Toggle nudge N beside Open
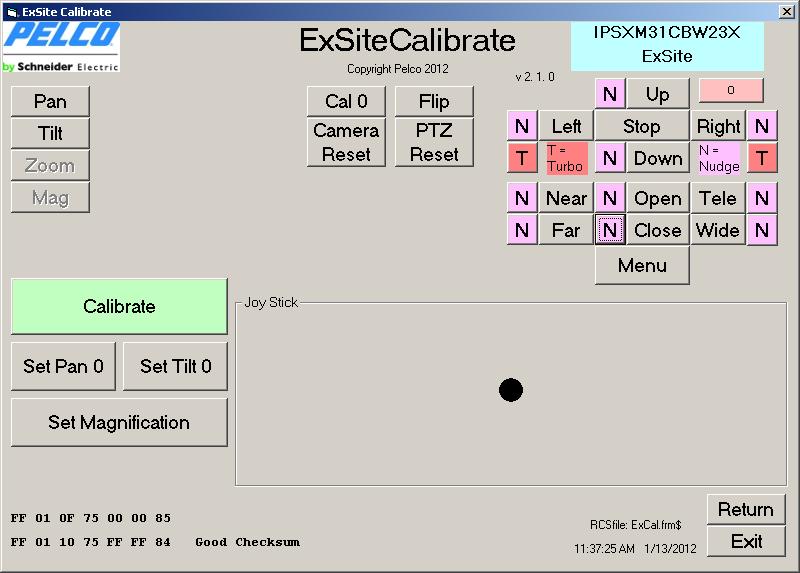Viewport: 800px width, 573px height. coord(610,197)
